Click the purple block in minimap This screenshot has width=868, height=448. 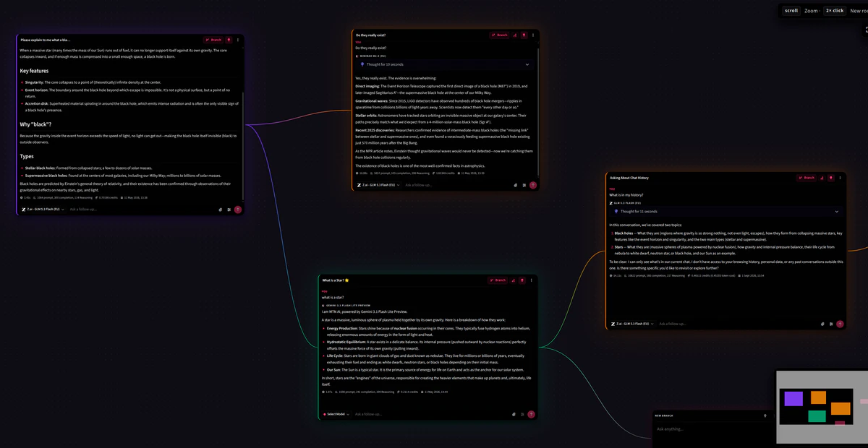click(793, 399)
